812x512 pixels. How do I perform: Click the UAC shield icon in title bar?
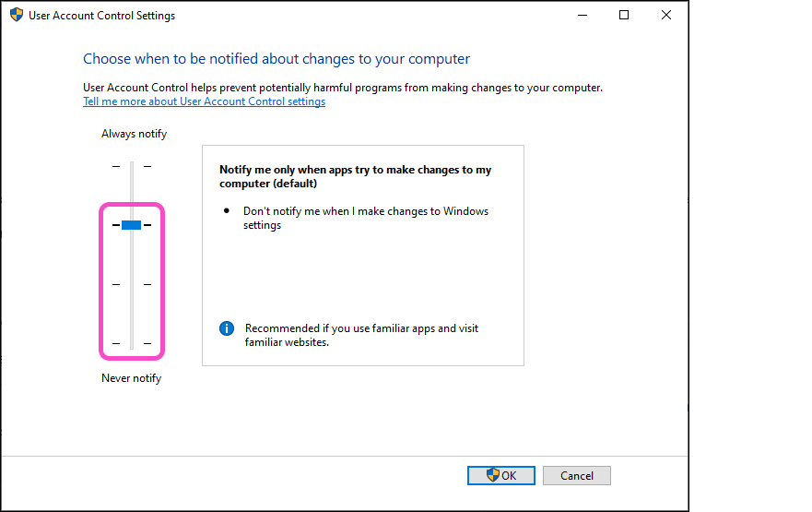(x=17, y=16)
